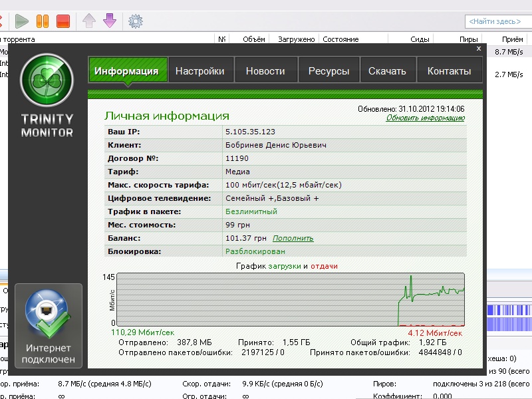The width and height of the screenshot is (532, 399).
Task: Pause torrent with orange pause icon
Action: (x=43, y=21)
